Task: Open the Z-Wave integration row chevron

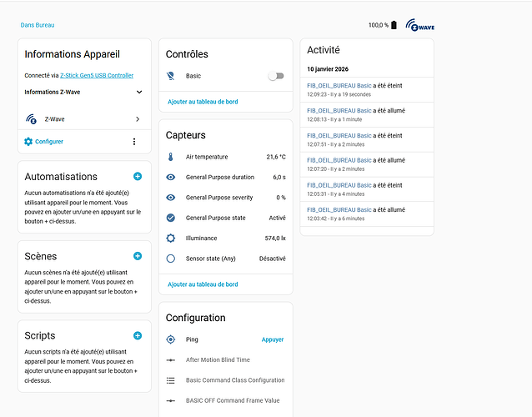Action: (x=138, y=119)
